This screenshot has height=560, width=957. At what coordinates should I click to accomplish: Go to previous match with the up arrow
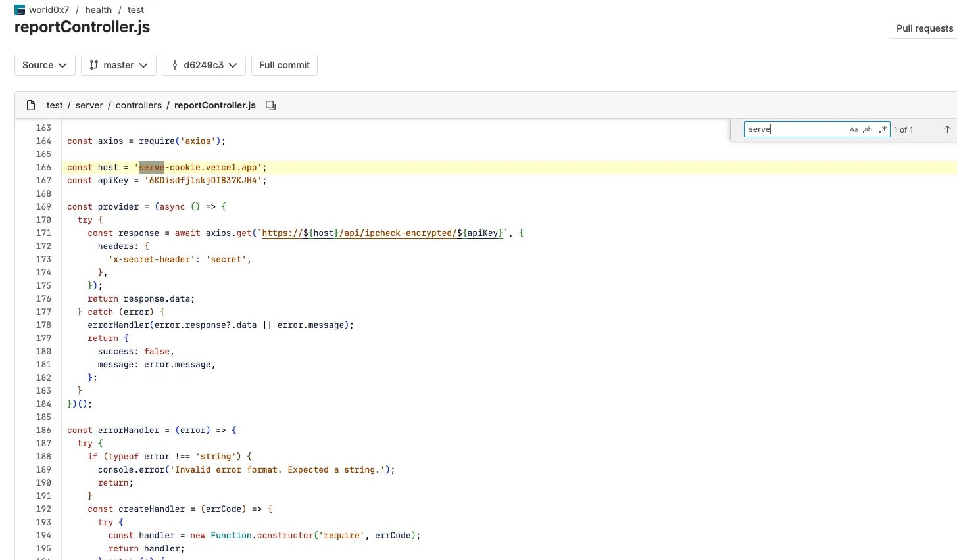[x=946, y=129]
